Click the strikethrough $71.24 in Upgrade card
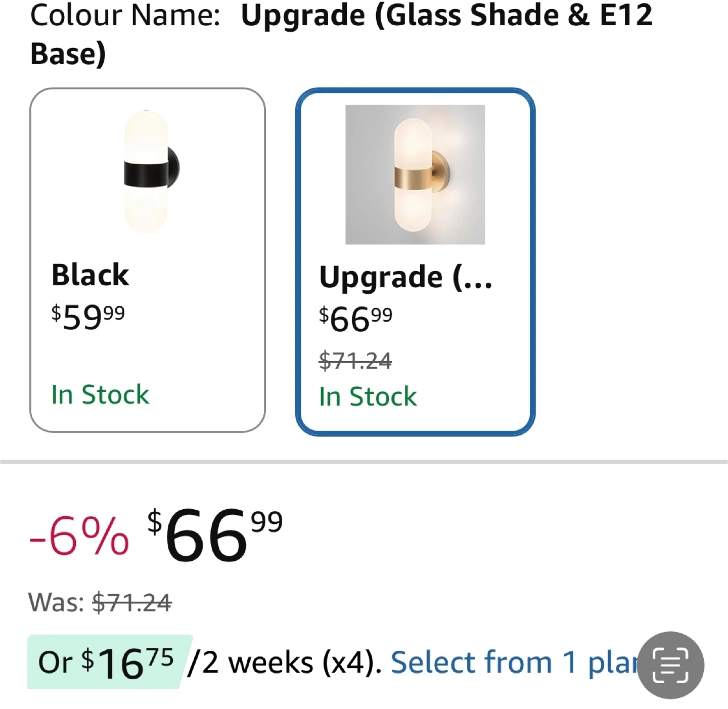The width and height of the screenshot is (728, 709). pos(355,361)
